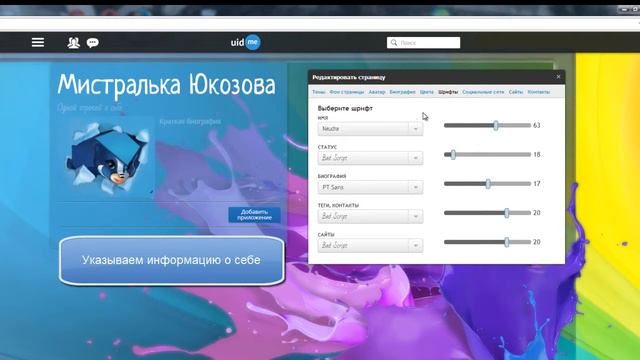Switch to the Биография tab

coord(402,92)
